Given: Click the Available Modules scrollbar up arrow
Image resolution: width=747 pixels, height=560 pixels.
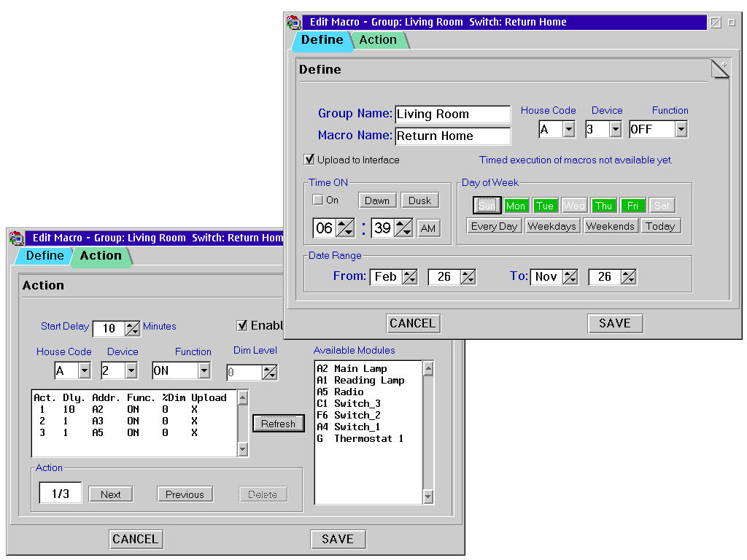Looking at the screenshot, I should tap(427, 368).
